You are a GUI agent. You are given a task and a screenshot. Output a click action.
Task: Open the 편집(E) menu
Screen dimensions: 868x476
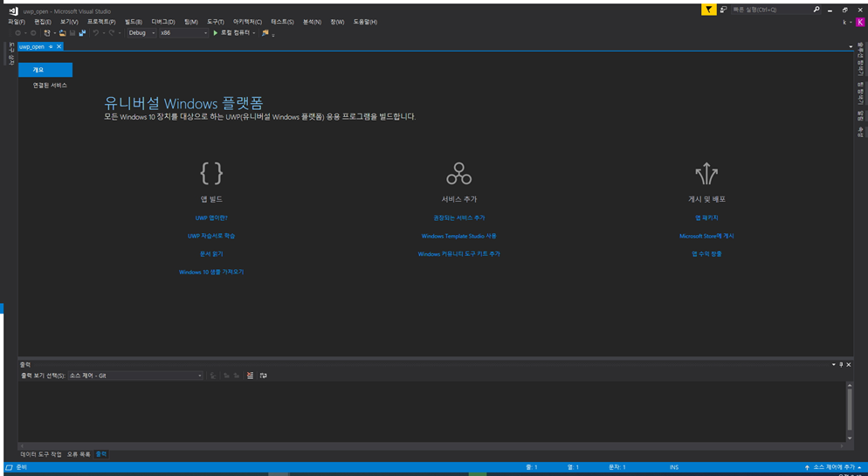tap(43, 22)
